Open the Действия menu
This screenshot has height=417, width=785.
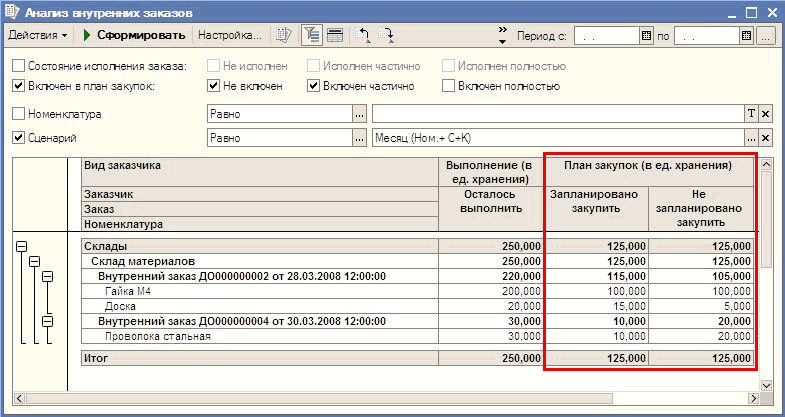click(38, 35)
